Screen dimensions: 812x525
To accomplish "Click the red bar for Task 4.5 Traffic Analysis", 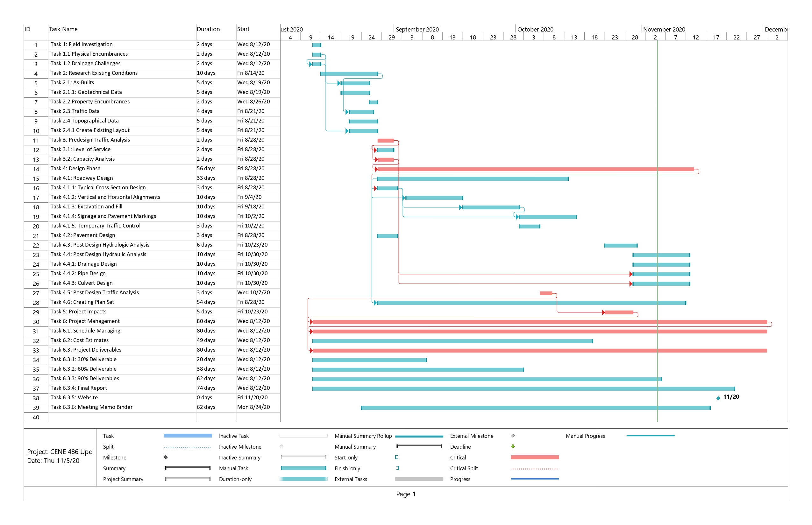I will pos(545,293).
